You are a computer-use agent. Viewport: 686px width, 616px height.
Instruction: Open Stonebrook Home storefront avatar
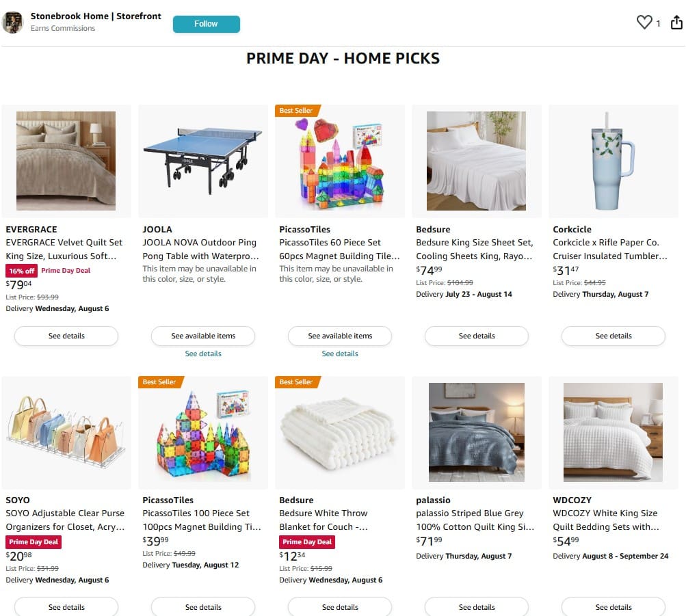[13, 23]
